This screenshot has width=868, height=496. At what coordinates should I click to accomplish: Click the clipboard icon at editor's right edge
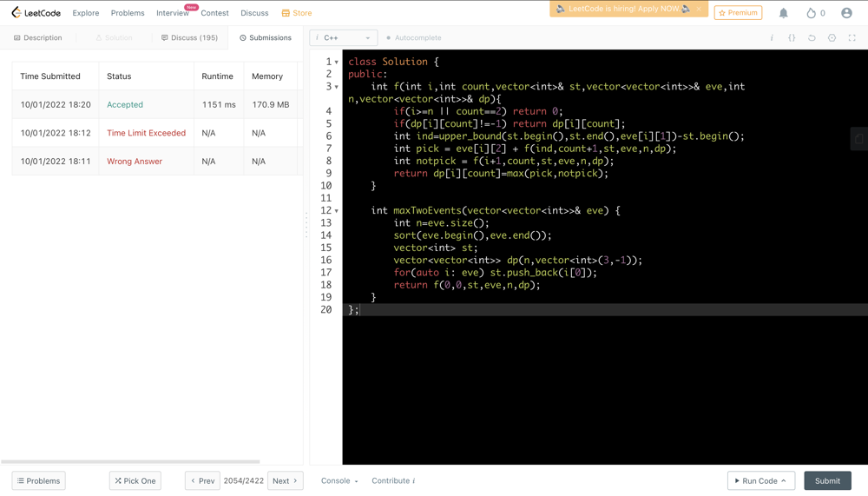859,139
